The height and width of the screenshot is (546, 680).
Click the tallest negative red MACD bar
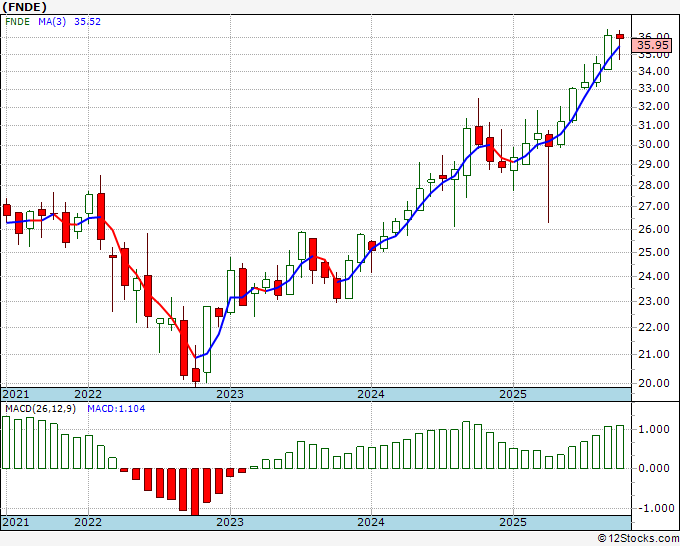[x=195, y=492]
